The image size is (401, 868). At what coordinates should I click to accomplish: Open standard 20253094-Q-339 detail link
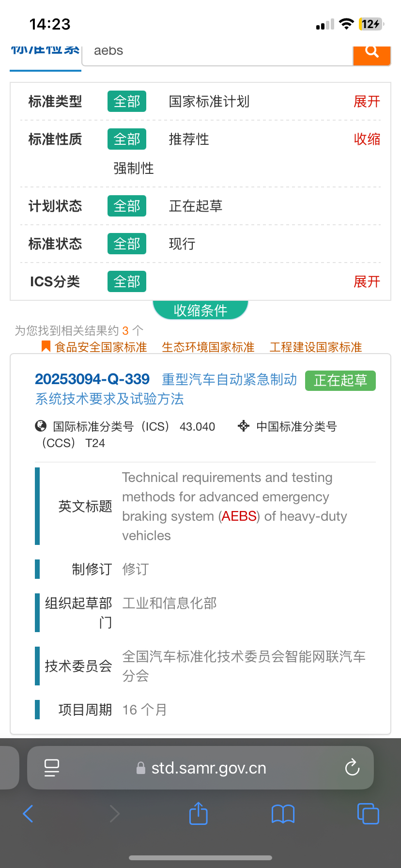click(x=92, y=379)
